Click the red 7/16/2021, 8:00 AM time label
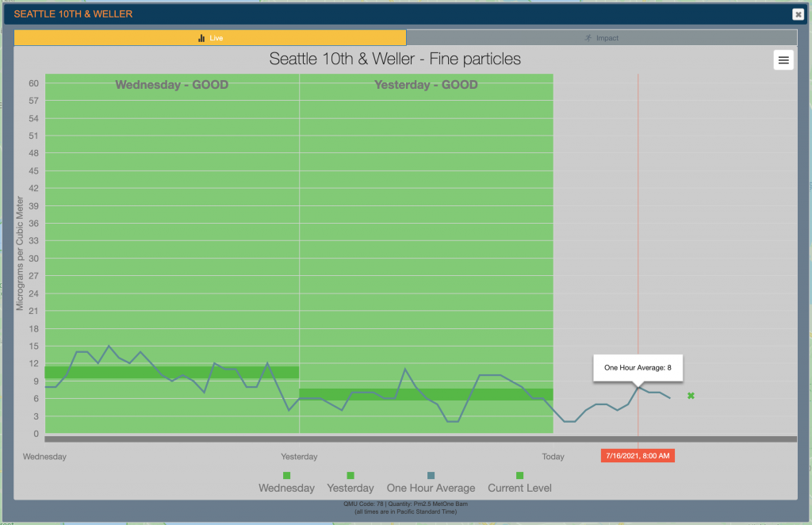The height and width of the screenshot is (525, 812). tap(638, 456)
